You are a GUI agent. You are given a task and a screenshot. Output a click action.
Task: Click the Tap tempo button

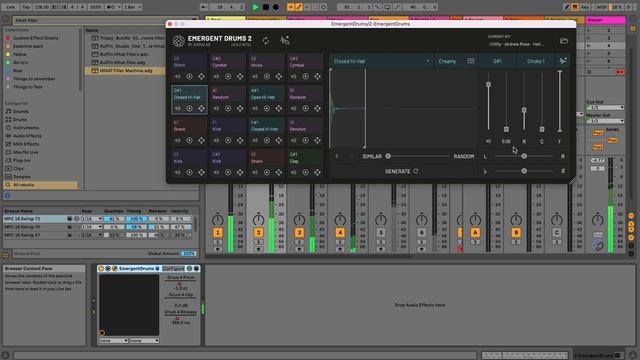pyautogui.click(x=26, y=7)
